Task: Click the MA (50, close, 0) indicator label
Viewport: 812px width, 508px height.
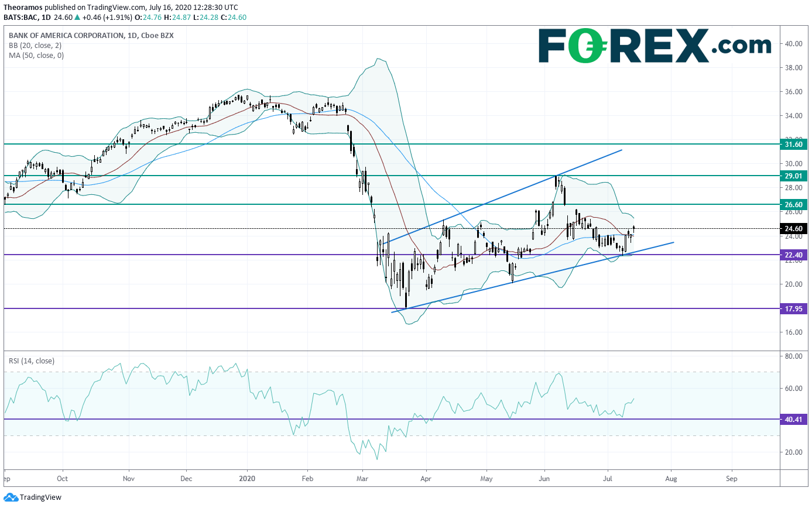Action: click(x=36, y=56)
